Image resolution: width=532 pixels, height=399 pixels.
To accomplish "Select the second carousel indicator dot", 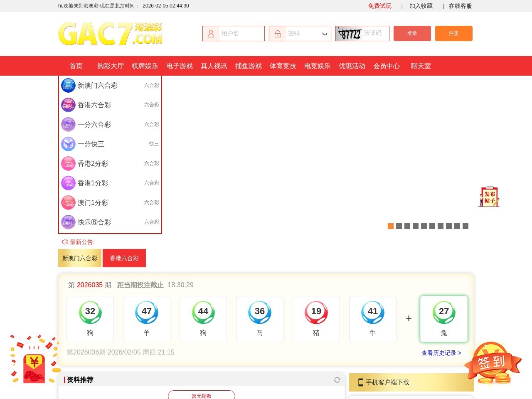I will pos(399,226).
